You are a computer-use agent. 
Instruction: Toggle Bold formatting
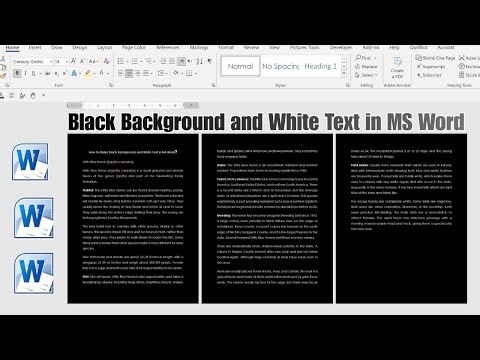point(17,73)
